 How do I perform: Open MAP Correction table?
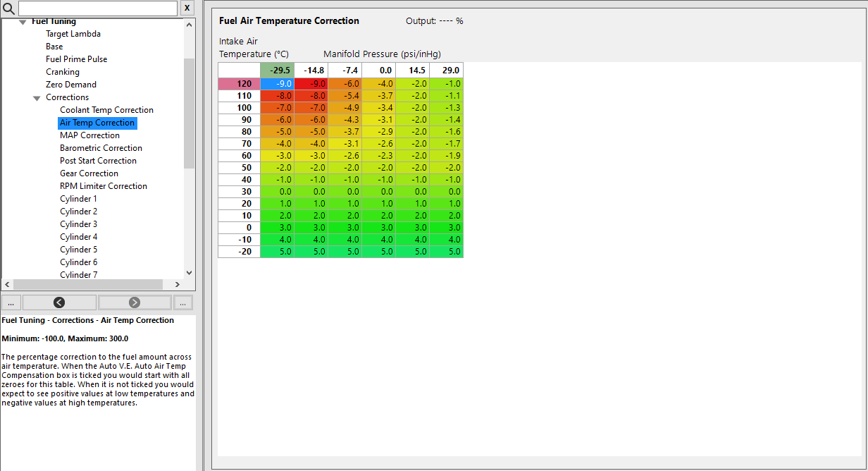[89, 135]
